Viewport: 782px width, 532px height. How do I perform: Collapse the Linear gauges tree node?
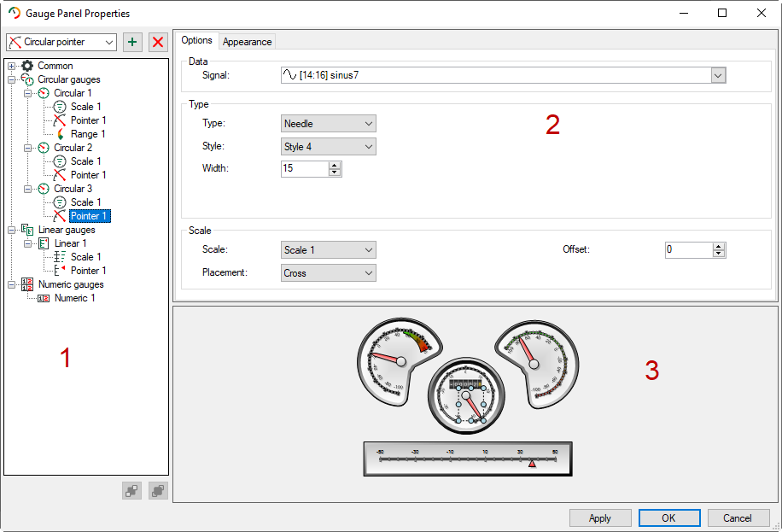(11, 230)
